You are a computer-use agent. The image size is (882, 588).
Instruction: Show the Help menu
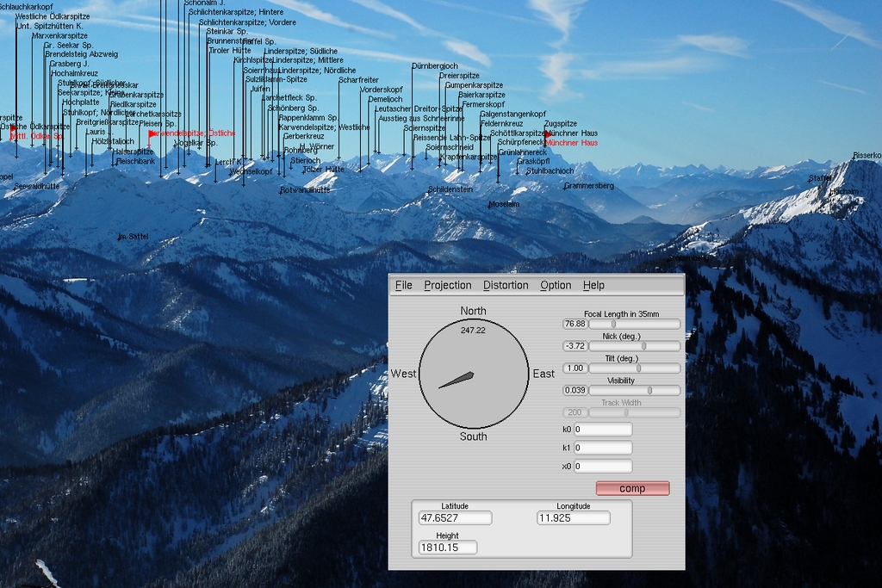[593, 285]
